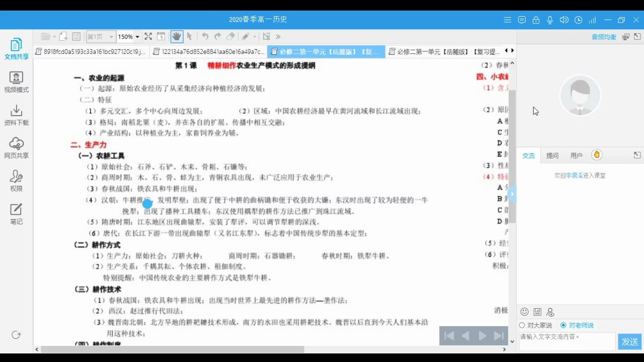Select the eraser tool
644x362 pixels.
230,36
